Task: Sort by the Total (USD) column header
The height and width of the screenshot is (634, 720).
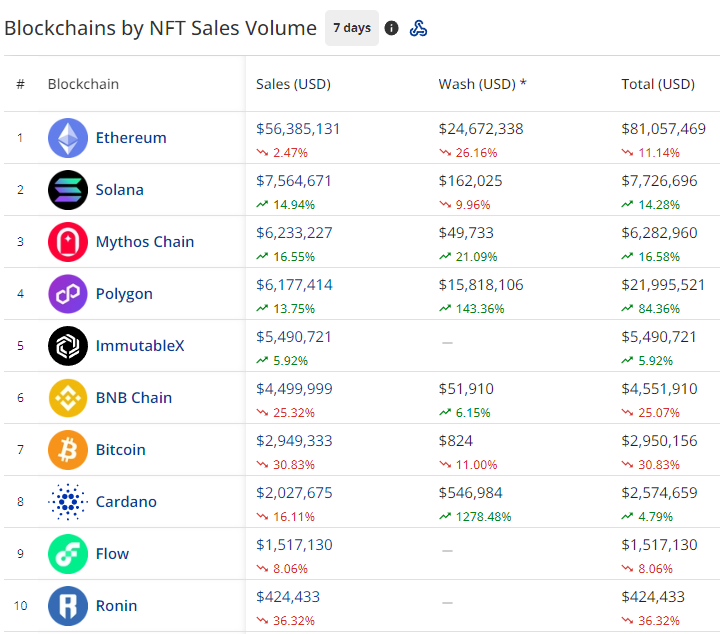Action: 658,84
